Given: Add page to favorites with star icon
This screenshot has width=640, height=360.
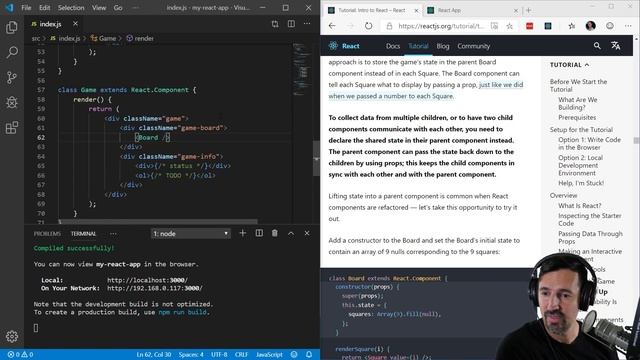Looking at the screenshot, I should click(x=509, y=26).
